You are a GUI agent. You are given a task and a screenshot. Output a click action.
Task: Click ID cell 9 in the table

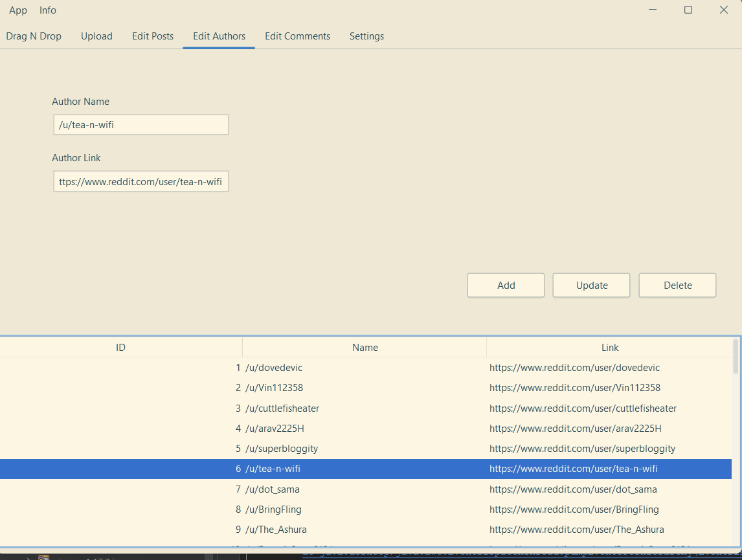click(121, 530)
